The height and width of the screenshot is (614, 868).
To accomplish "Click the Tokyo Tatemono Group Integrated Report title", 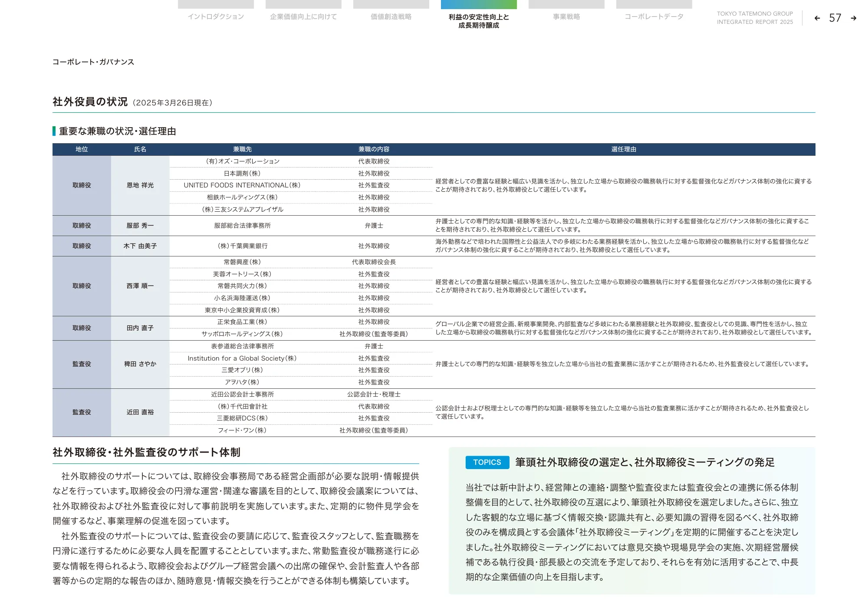I will (754, 18).
